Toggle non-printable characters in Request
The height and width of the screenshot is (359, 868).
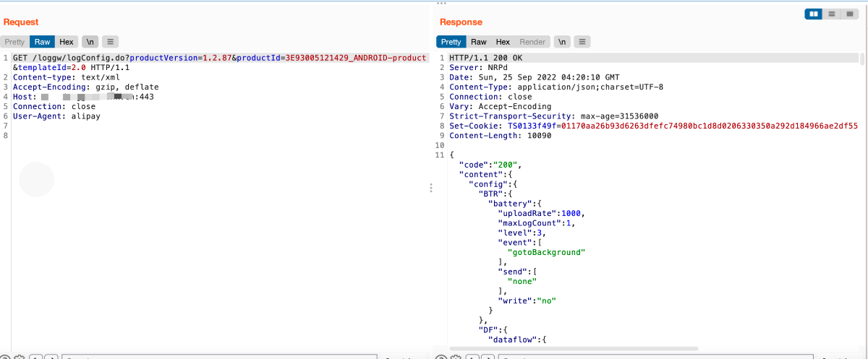tap(90, 42)
